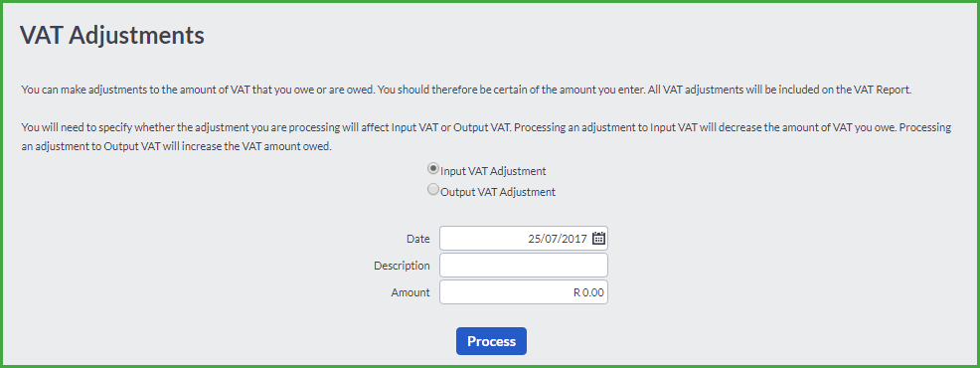Click the paragraph starting 'You will need to specify'
Screen dimensions: 980x368
pos(486,139)
